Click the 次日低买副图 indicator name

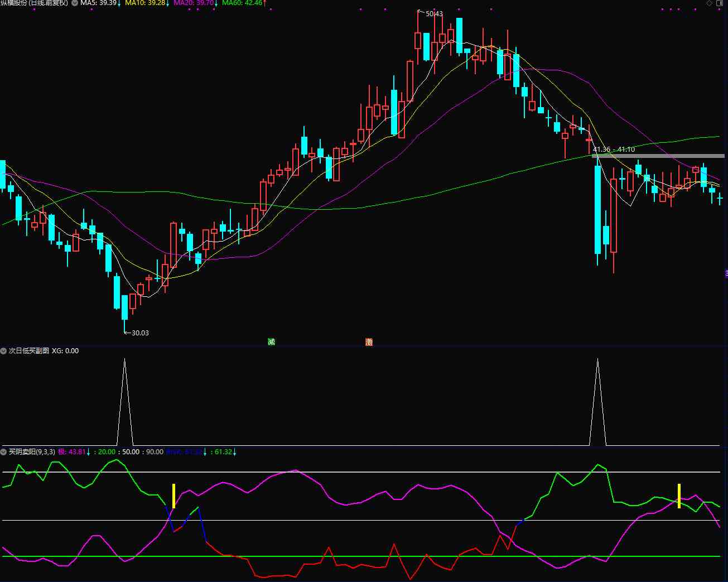(x=28, y=351)
